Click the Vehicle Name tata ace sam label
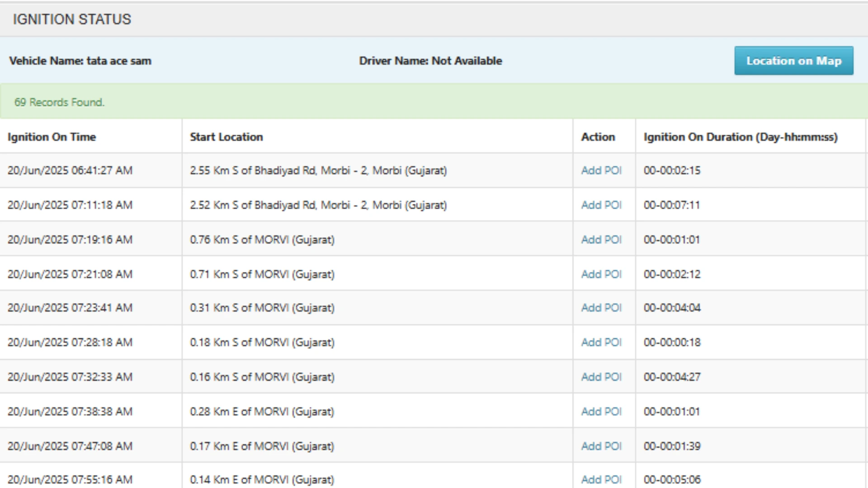The image size is (868, 488). (80, 61)
